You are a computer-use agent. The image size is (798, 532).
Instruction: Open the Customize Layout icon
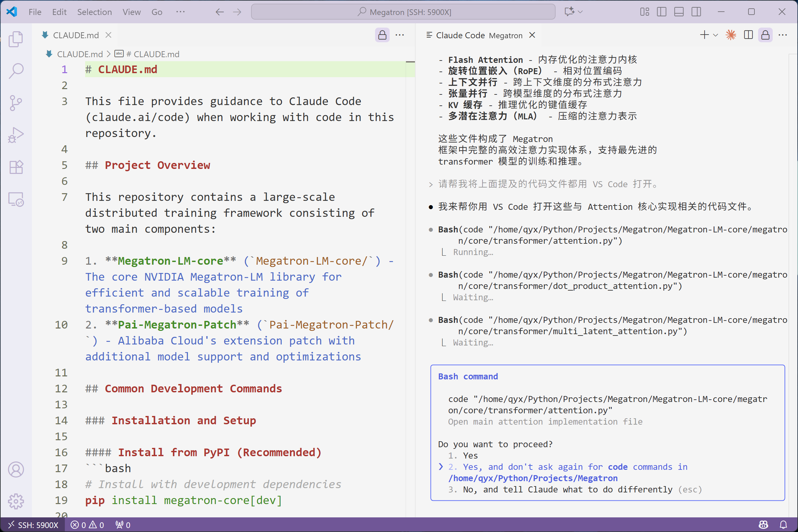click(644, 12)
